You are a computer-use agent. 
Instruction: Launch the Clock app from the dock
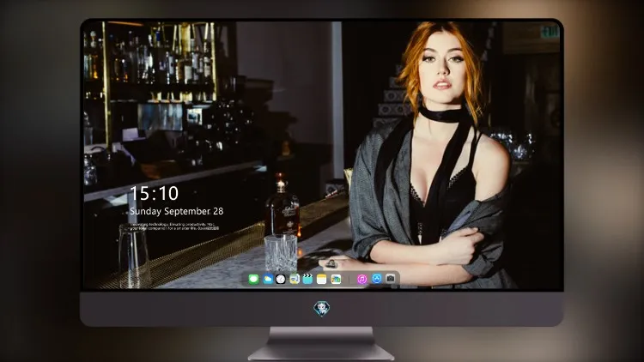coord(281,279)
